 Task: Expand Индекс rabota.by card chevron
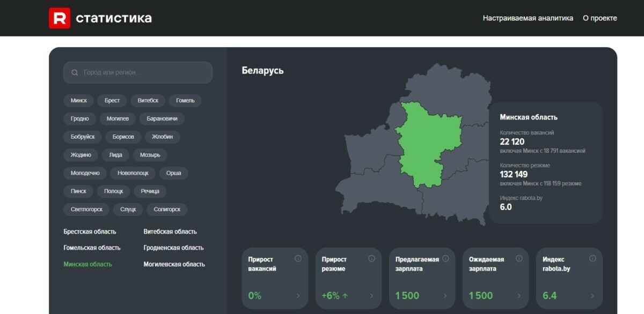(x=592, y=296)
